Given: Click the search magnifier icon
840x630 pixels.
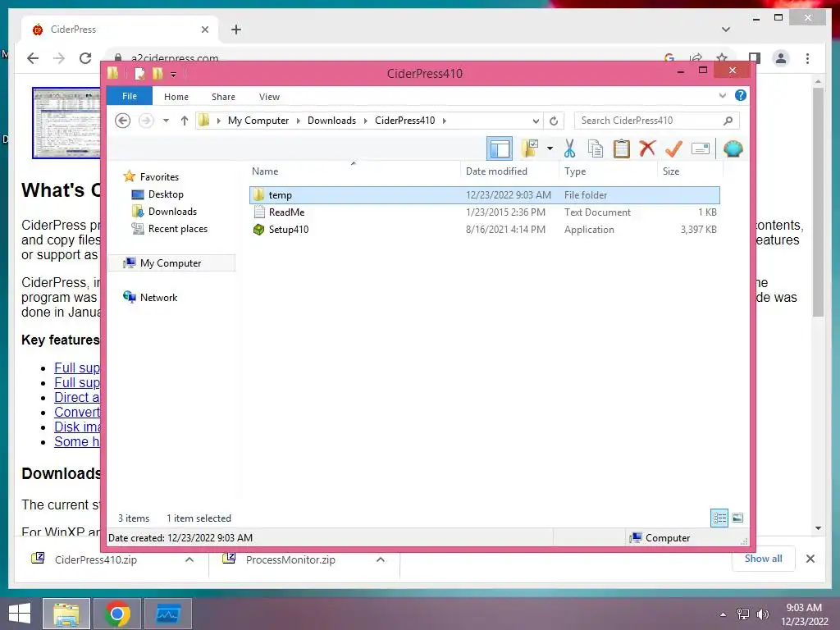Looking at the screenshot, I should [x=728, y=121].
